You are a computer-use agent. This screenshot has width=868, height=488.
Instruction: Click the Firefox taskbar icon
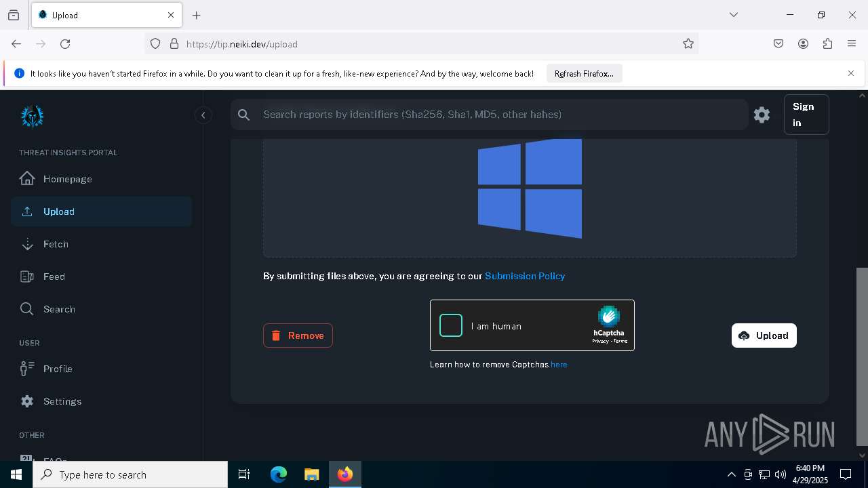click(x=345, y=474)
